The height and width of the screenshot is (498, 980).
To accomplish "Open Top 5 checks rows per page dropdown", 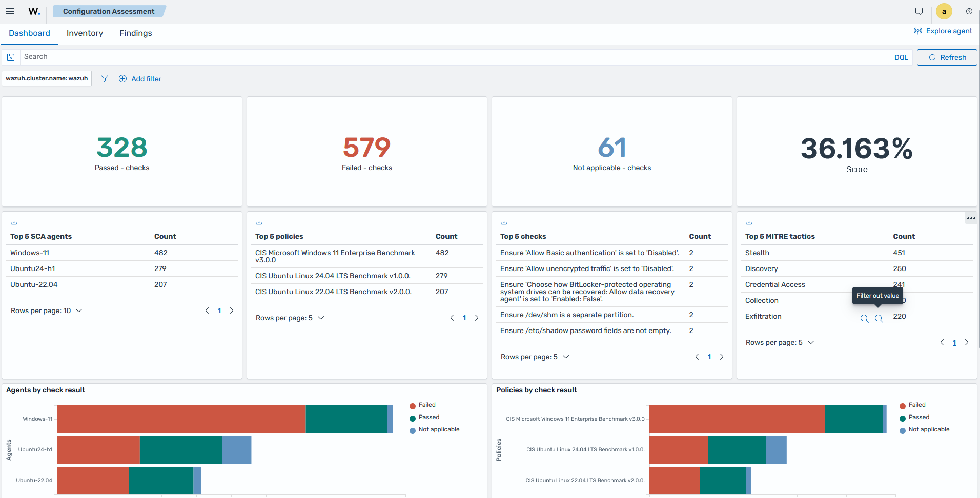I will click(535, 357).
